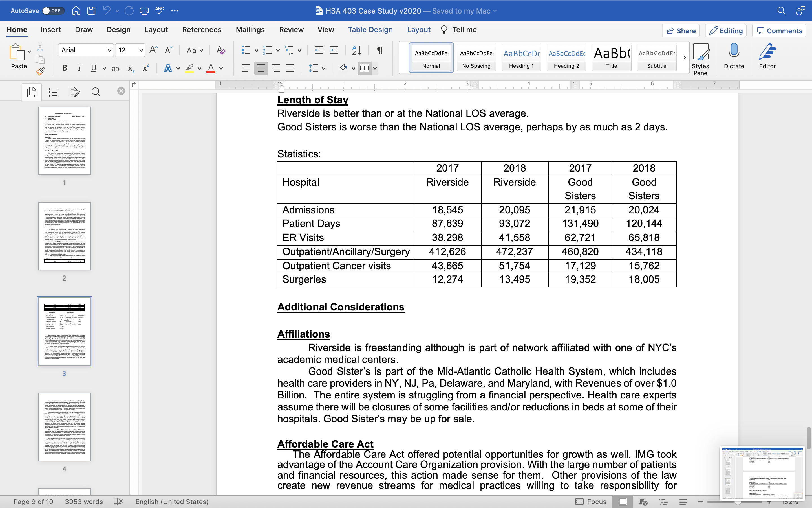Toggle superscript formatting
Screen dimensions: 812x508
pyautogui.click(x=145, y=68)
